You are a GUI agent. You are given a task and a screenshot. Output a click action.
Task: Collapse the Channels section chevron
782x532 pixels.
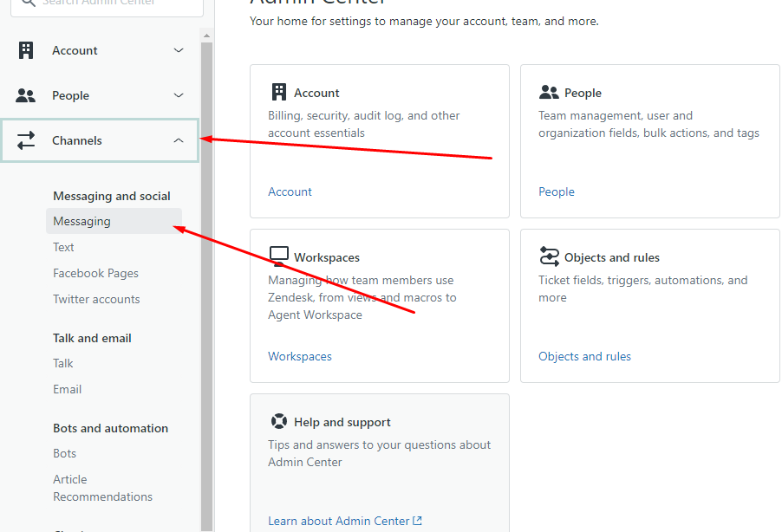pos(179,140)
